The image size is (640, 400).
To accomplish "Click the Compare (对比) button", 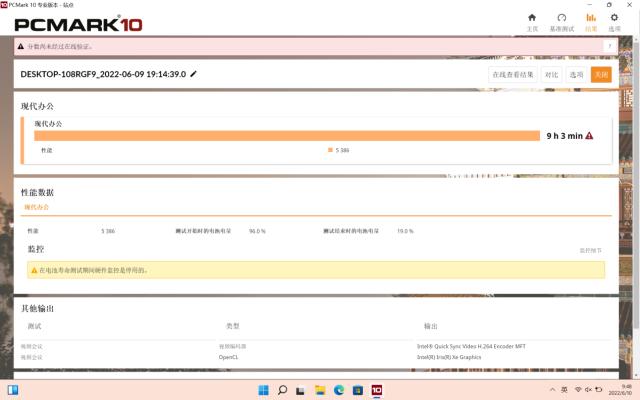I will (551, 75).
